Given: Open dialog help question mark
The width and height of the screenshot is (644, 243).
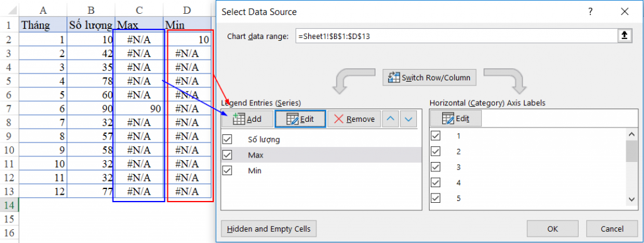Looking at the screenshot, I should pyautogui.click(x=590, y=12).
